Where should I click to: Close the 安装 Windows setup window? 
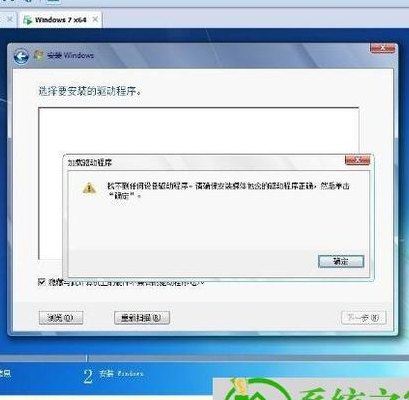pyautogui.click(x=382, y=48)
